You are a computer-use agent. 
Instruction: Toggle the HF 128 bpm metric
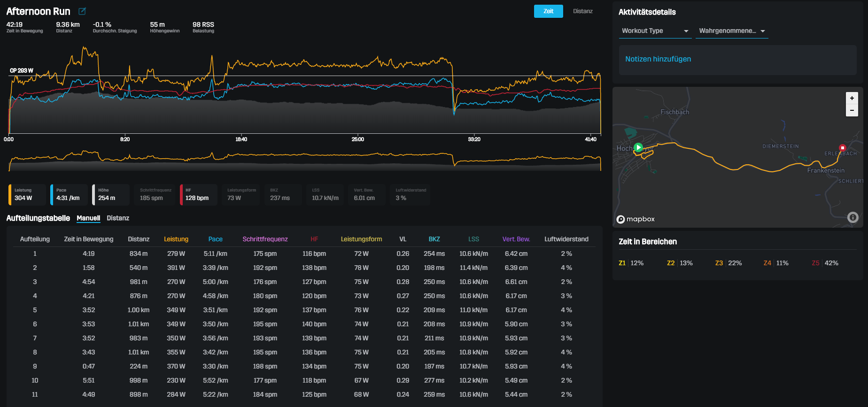[x=198, y=194]
